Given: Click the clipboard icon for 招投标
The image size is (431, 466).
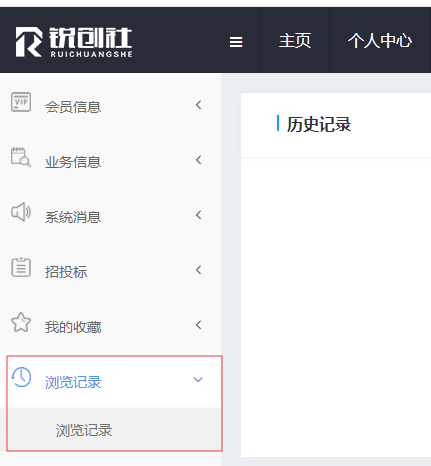Looking at the screenshot, I should point(21,267).
